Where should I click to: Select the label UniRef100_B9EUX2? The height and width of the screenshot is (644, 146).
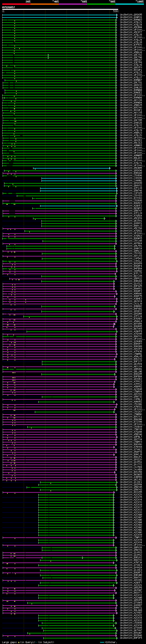coord(131,557)
